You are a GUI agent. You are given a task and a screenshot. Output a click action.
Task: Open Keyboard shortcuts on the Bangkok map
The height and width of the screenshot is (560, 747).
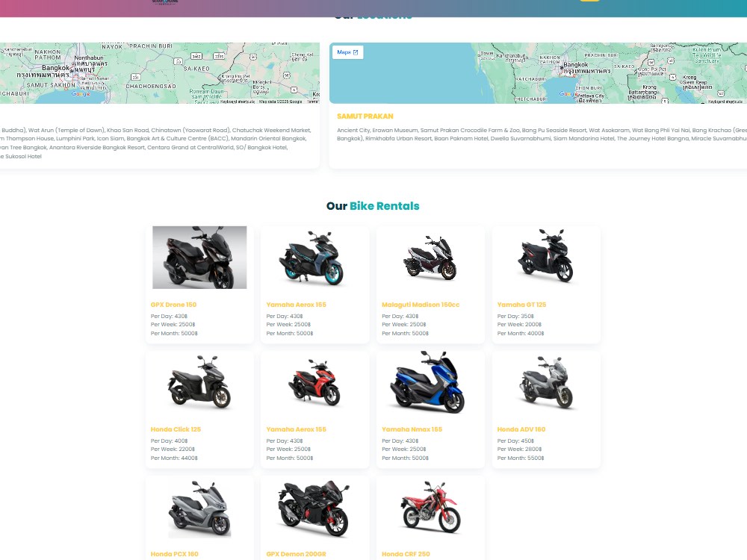coord(238,102)
